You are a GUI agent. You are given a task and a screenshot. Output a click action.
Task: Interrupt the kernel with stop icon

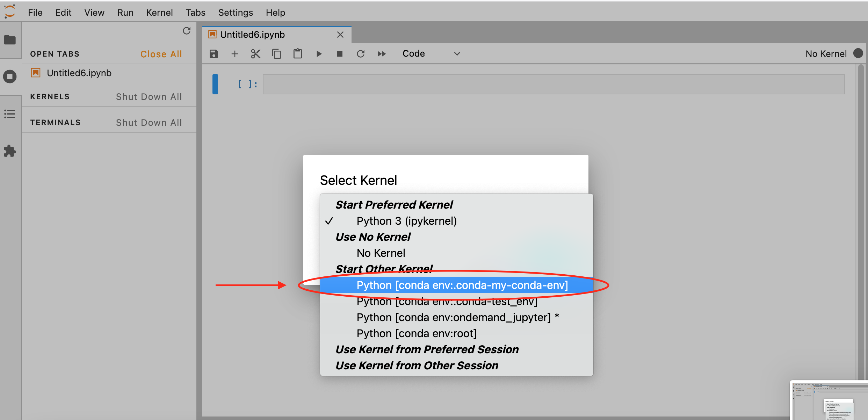[x=339, y=54]
